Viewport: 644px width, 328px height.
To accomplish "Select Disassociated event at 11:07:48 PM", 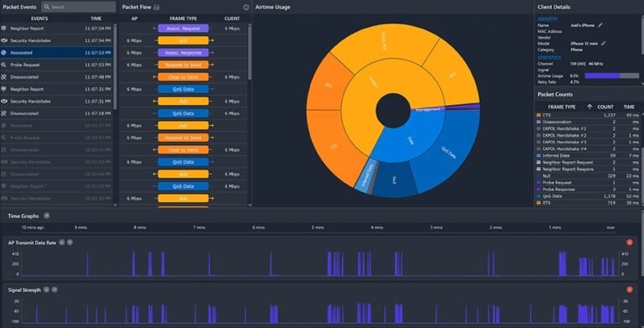I will click(x=57, y=77).
